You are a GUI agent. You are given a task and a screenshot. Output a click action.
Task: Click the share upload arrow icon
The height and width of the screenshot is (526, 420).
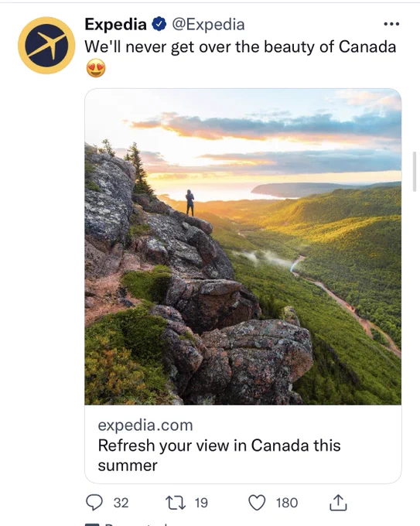pyautogui.click(x=338, y=502)
